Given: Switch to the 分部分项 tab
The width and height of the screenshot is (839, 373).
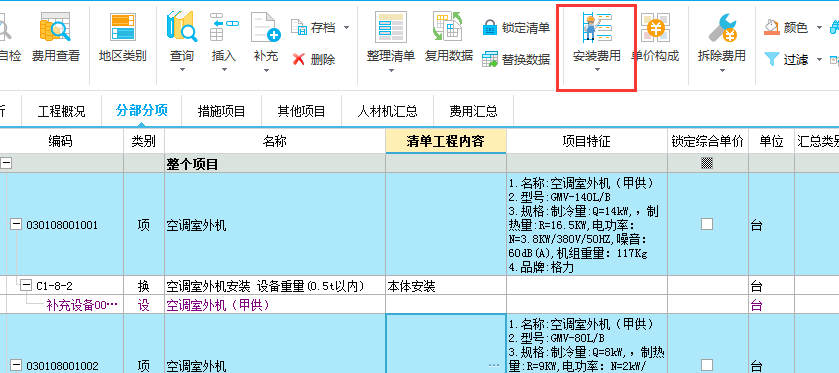Looking at the screenshot, I should click(142, 111).
